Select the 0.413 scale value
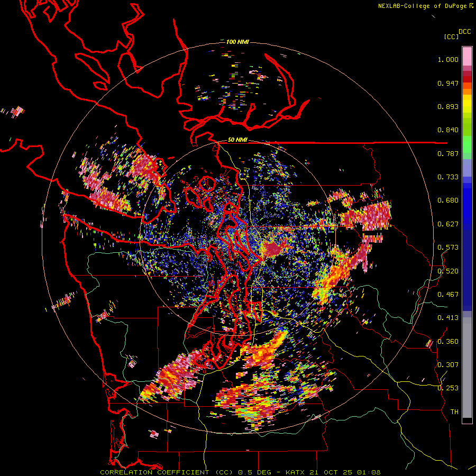476x476 pixels. tap(448, 318)
